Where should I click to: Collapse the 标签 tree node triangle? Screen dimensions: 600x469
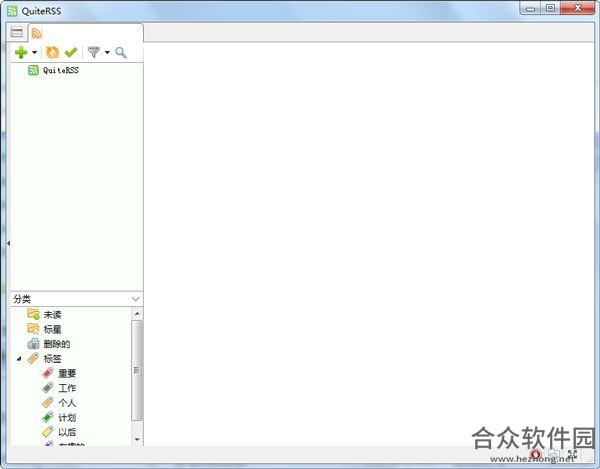coord(19,358)
